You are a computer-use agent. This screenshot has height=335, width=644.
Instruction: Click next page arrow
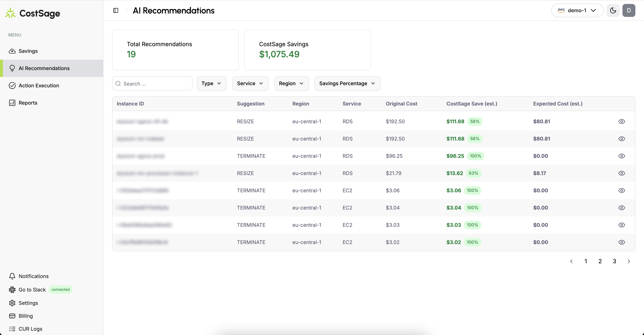pyautogui.click(x=629, y=261)
